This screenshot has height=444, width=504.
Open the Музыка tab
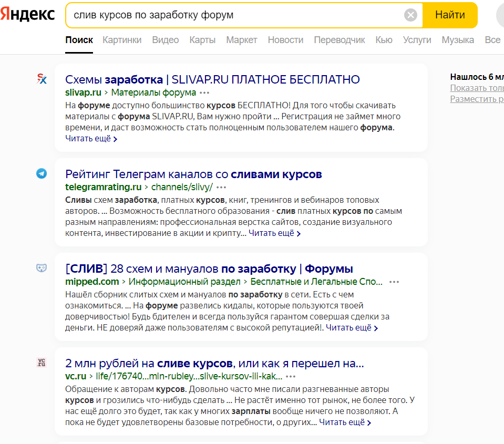click(458, 40)
